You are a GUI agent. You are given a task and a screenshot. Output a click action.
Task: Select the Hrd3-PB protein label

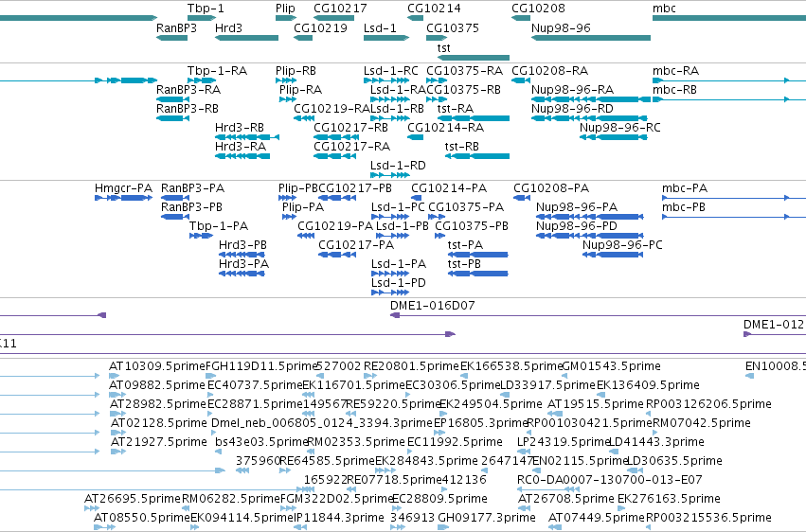242,245
